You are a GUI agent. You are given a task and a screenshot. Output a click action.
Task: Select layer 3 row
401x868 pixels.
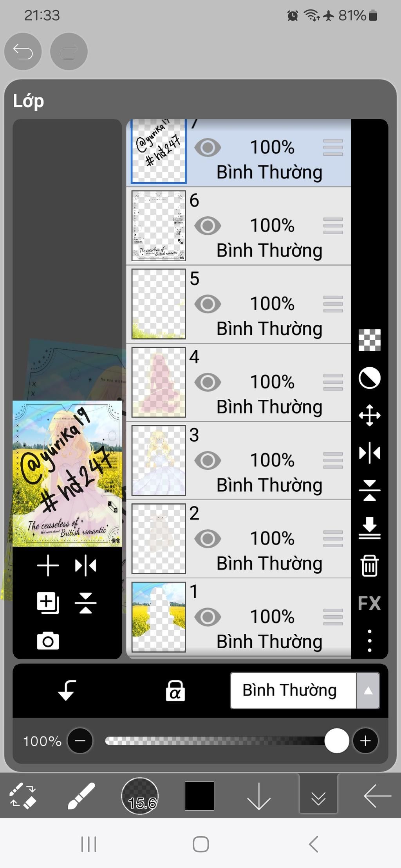click(238, 460)
